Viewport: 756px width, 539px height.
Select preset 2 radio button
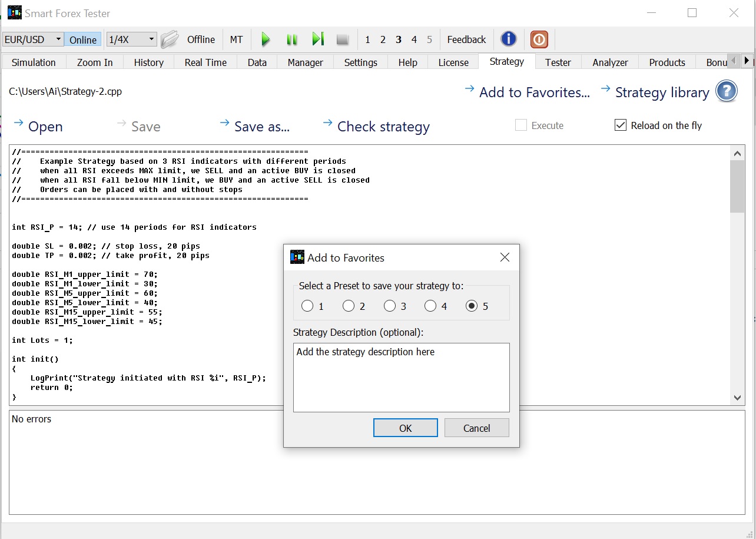tap(349, 306)
